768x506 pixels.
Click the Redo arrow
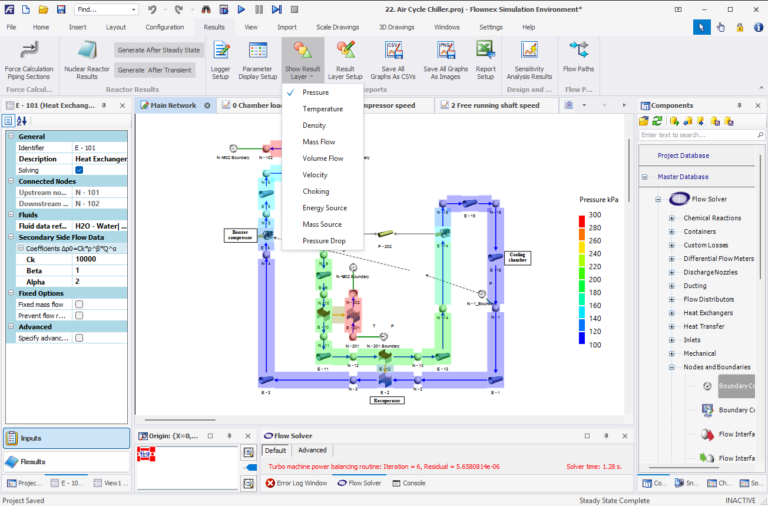pyautogui.click(x=179, y=9)
